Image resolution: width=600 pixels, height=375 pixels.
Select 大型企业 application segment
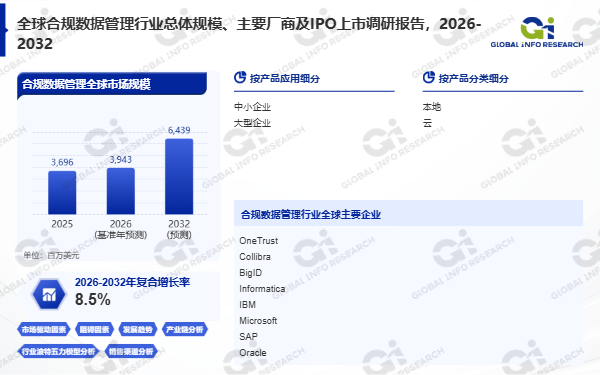pyautogui.click(x=253, y=123)
